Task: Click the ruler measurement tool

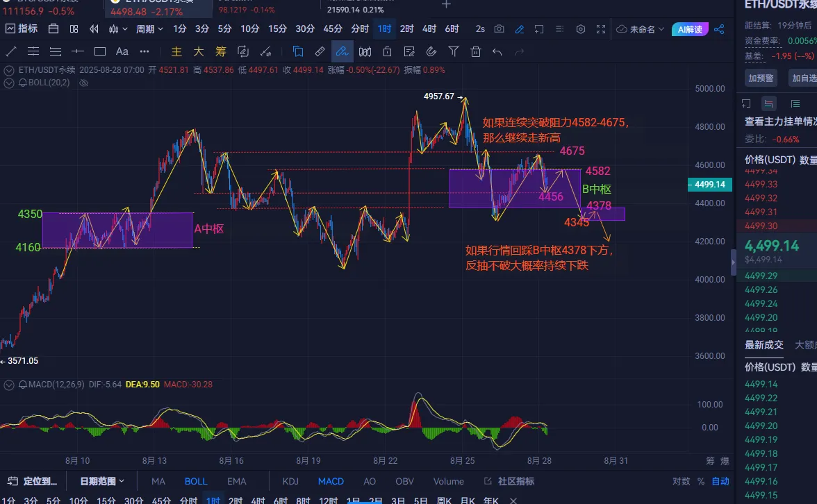Action: coord(320,51)
